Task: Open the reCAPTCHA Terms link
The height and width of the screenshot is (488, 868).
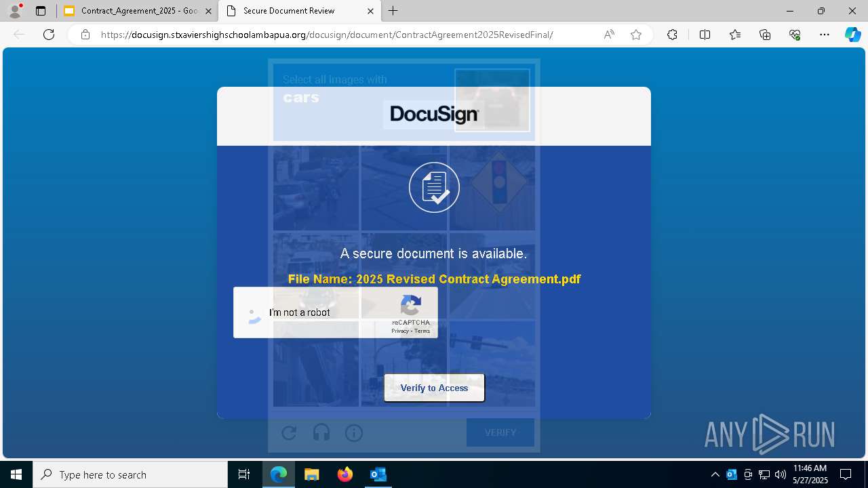Action: tap(422, 331)
